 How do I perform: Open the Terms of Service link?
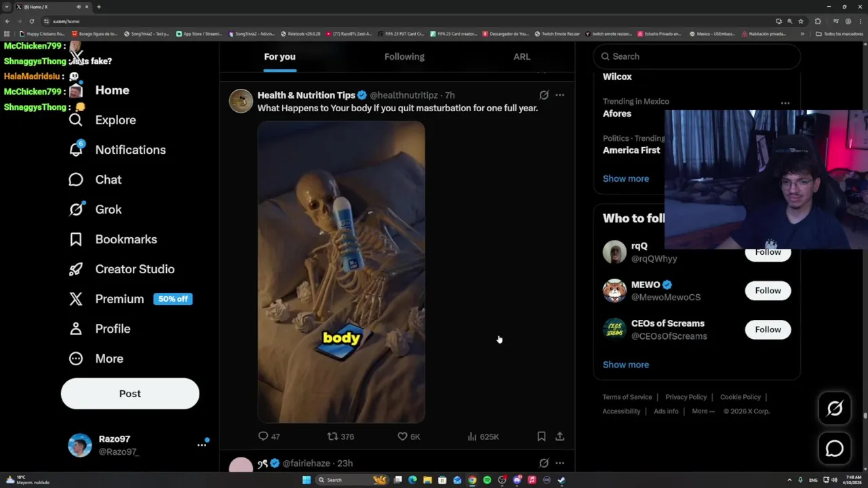[x=627, y=397]
